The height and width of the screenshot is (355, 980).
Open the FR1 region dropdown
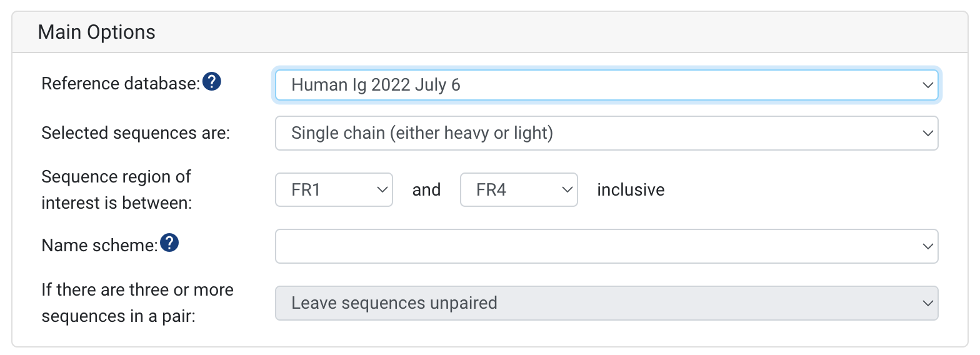[334, 190]
